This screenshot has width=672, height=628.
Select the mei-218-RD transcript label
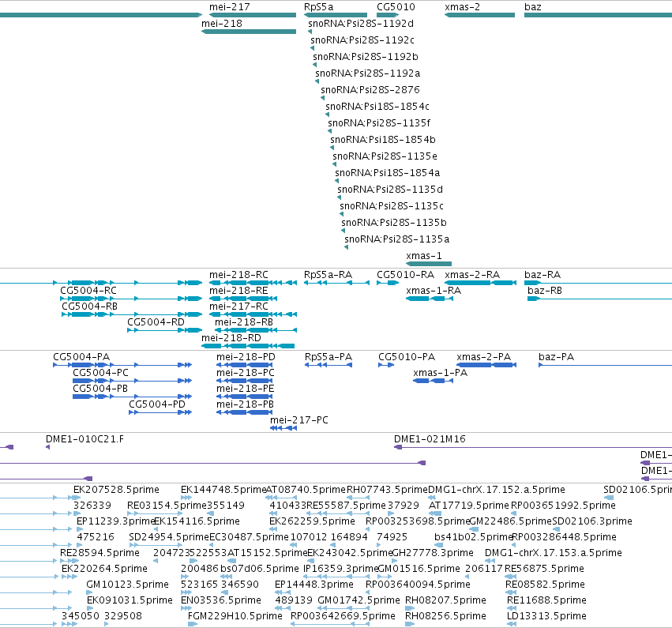point(231,338)
